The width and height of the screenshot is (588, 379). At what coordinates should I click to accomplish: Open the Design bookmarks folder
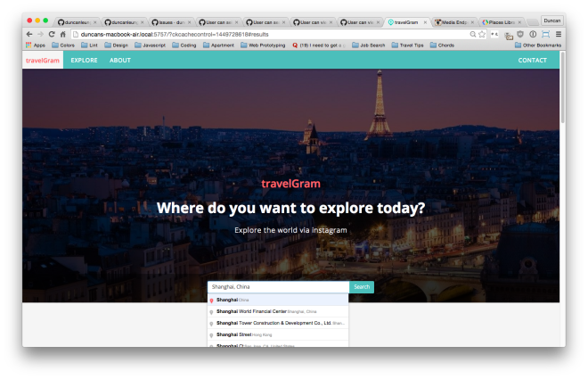pyautogui.click(x=116, y=45)
